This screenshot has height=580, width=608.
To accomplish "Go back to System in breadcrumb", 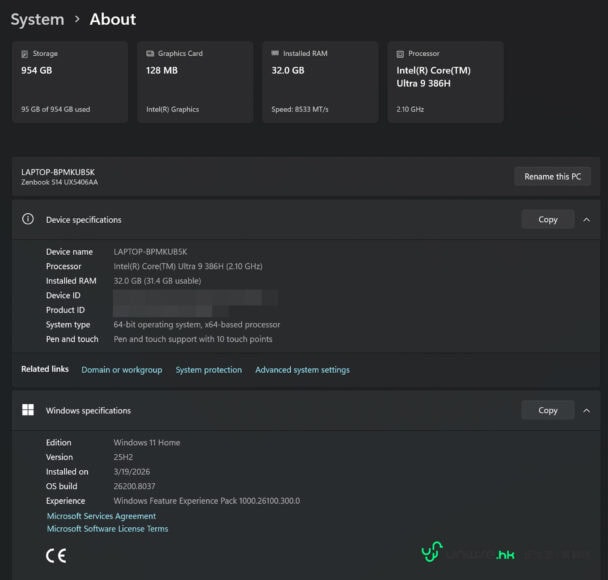I will (37, 19).
